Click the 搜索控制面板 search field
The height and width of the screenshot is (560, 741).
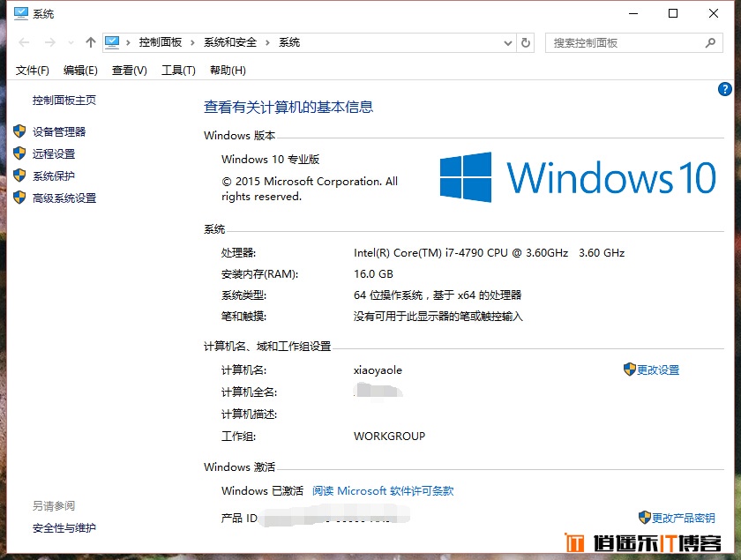[633, 43]
